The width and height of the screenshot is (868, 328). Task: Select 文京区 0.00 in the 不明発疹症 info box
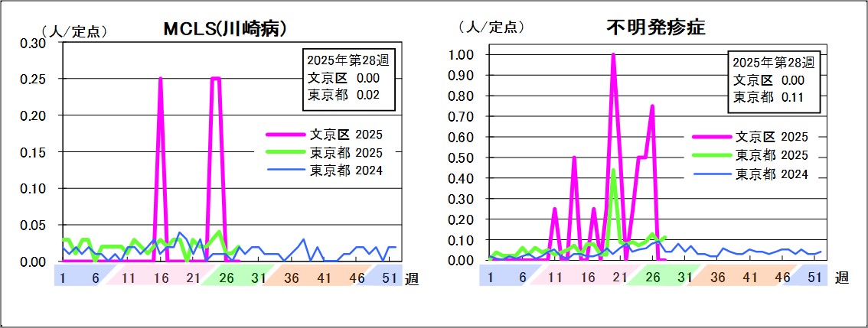pos(768,80)
